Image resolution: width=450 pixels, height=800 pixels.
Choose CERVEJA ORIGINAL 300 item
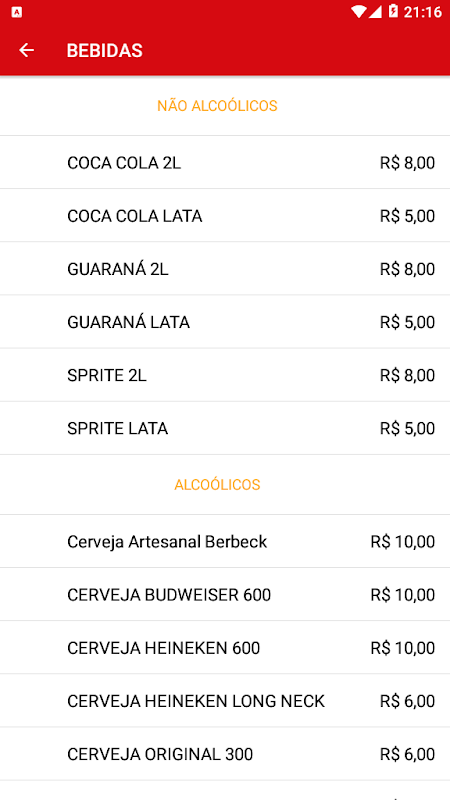tap(225, 754)
